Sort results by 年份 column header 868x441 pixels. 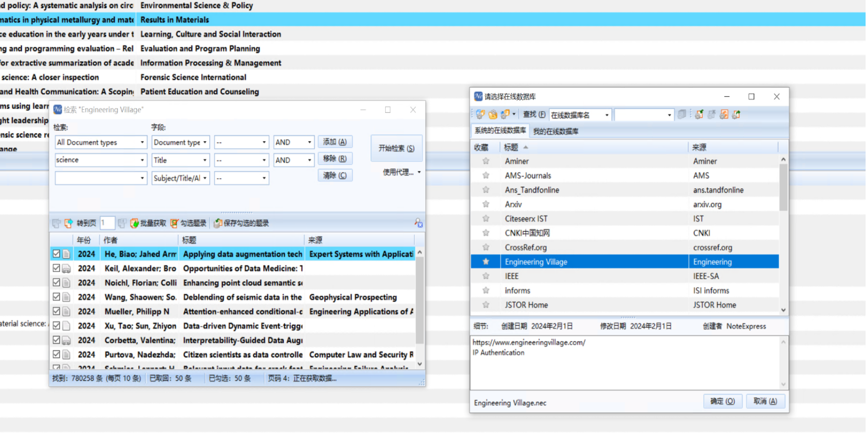[x=86, y=240]
